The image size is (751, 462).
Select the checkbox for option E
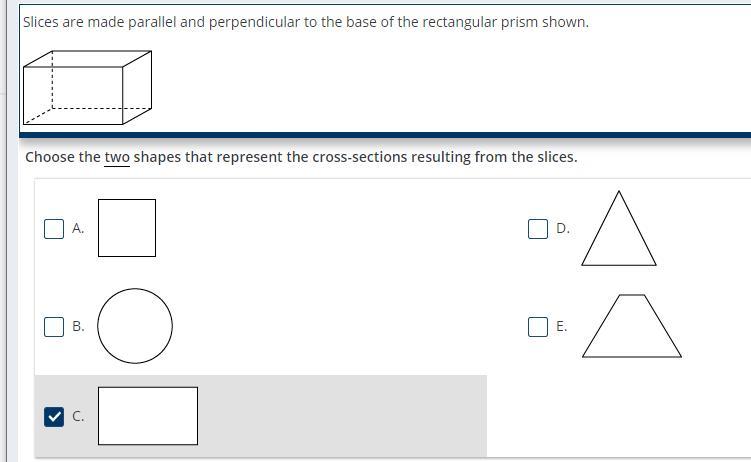(x=538, y=327)
